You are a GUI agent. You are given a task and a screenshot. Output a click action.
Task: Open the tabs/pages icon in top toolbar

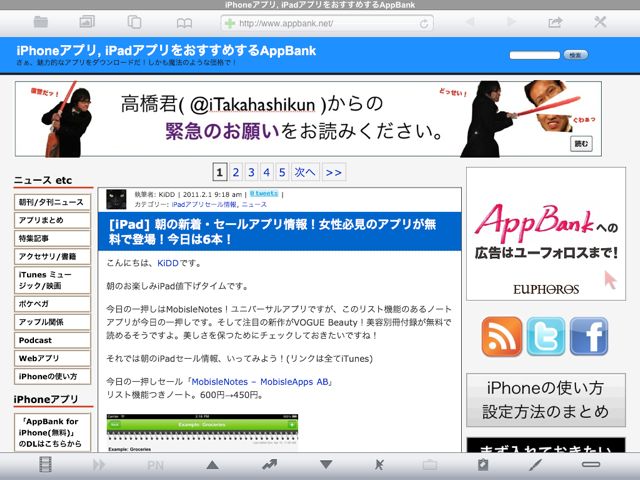click(x=134, y=22)
